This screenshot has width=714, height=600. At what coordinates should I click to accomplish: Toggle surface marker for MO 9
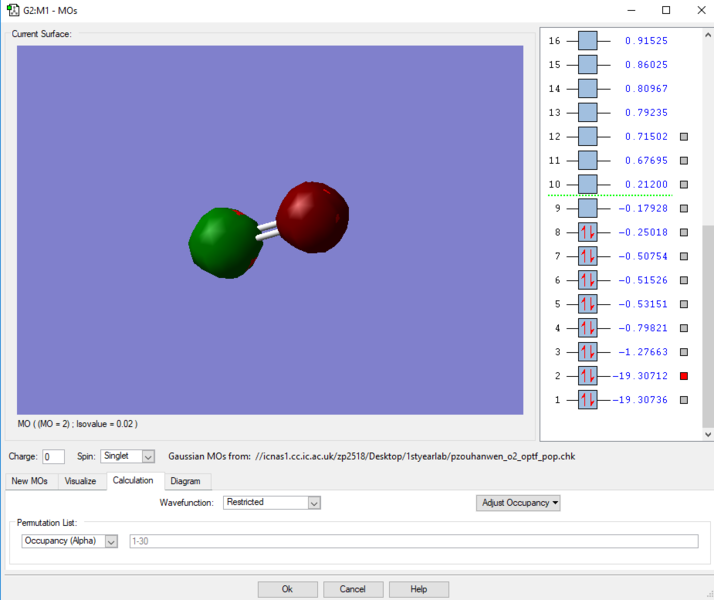click(684, 208)
